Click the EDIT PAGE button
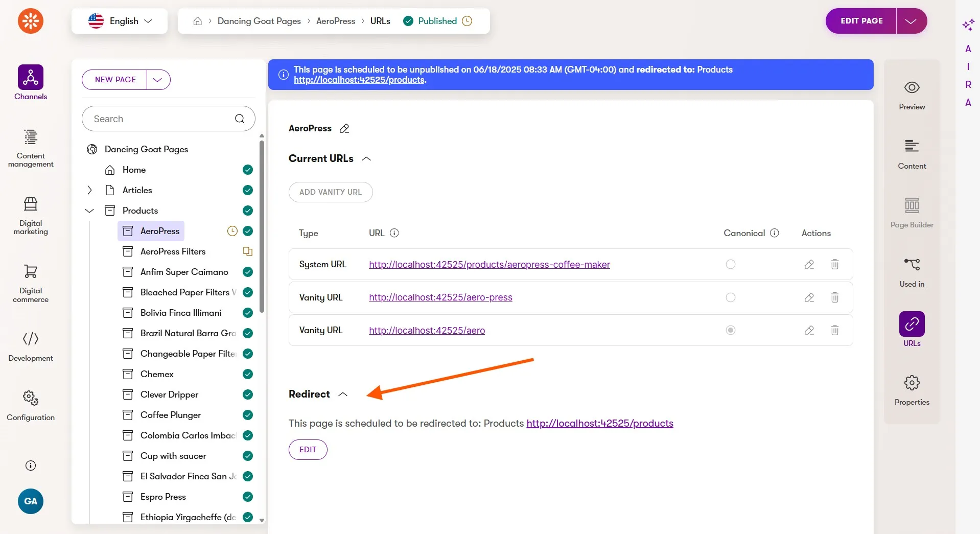The image size is (980, 534). pyautogui.click(x=861, y=21)
